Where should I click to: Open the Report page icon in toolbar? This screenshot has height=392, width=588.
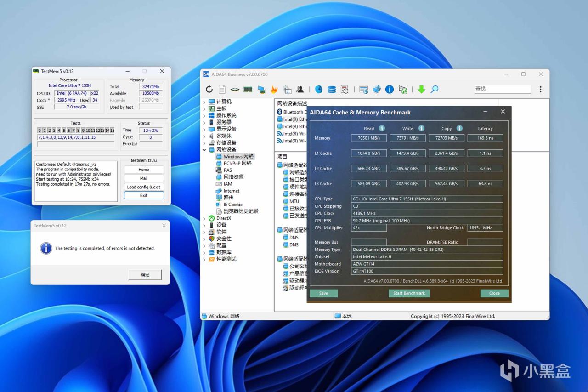pos(222,90)
